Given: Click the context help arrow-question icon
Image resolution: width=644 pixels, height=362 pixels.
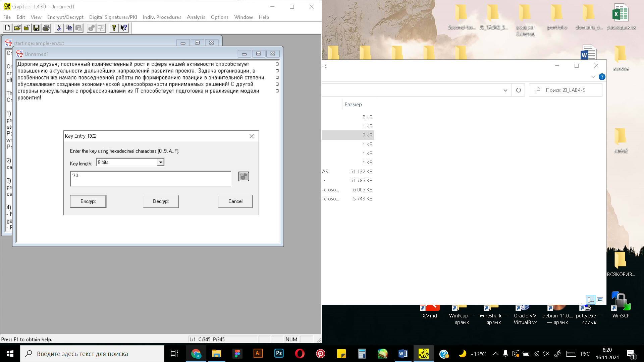Looking at the screenshot, I should [x=124, y=28].
